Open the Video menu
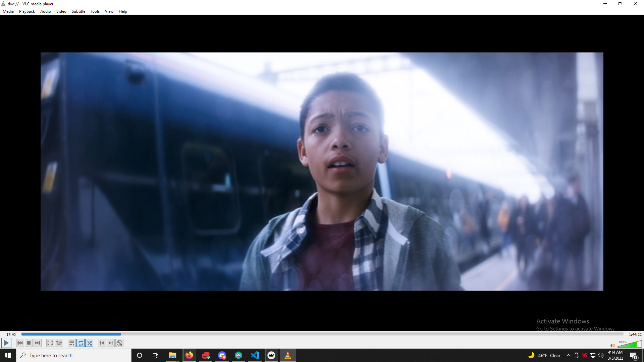This screenshot has height=362, width=644. pos(61,11)
